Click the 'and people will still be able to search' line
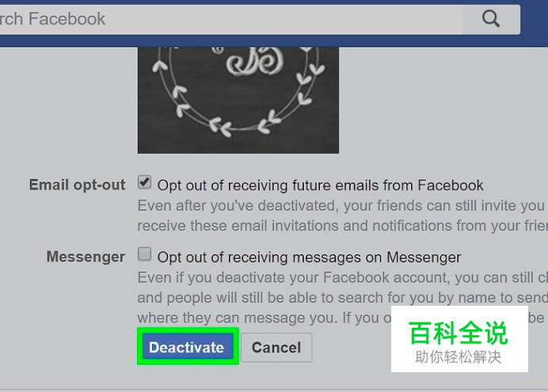The image size is (548, 392). coord(342,298)
